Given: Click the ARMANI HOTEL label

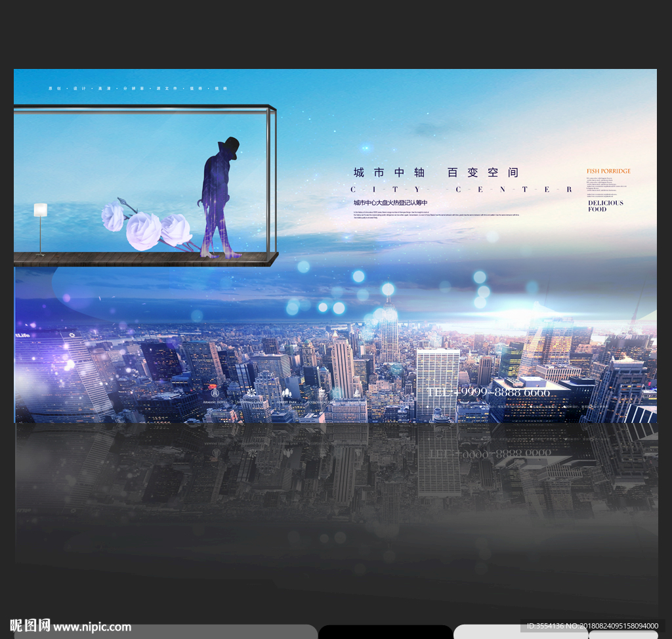Looking at the screenshot, I should [x=215, y=403].
